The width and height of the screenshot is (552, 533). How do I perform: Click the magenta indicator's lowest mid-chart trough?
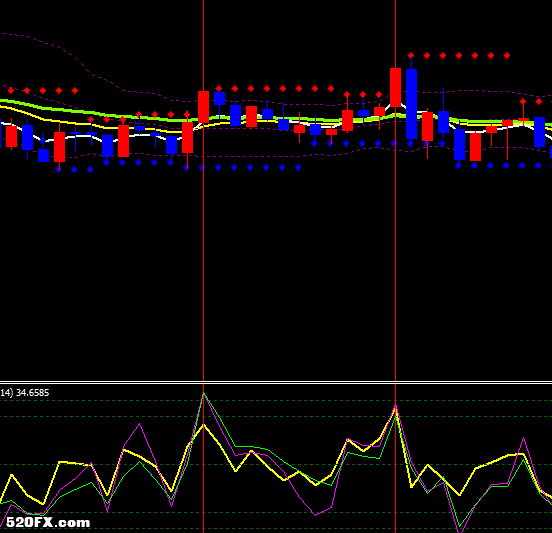pyautogui.click(x=316, y=515)
